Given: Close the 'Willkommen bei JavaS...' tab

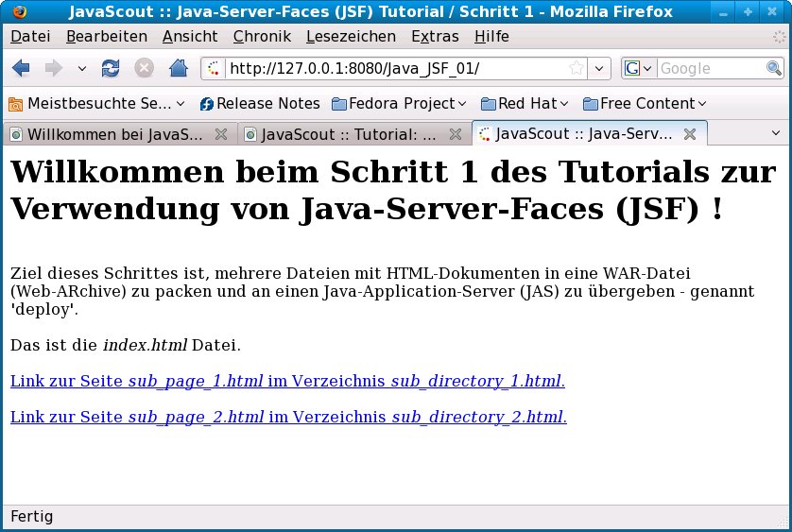Looking at the screenshot, I should click(x=220, y=134).
